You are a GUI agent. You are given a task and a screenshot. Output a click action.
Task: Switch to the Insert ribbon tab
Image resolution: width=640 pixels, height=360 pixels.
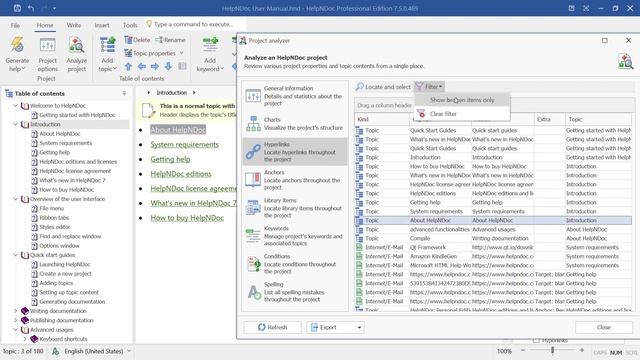pos(102,25)
